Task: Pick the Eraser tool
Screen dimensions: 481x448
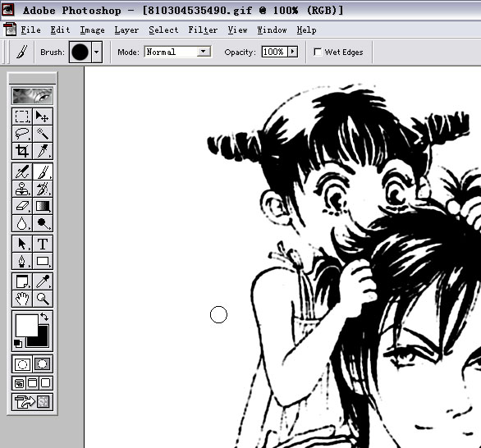Action: (x=22, y=206)
